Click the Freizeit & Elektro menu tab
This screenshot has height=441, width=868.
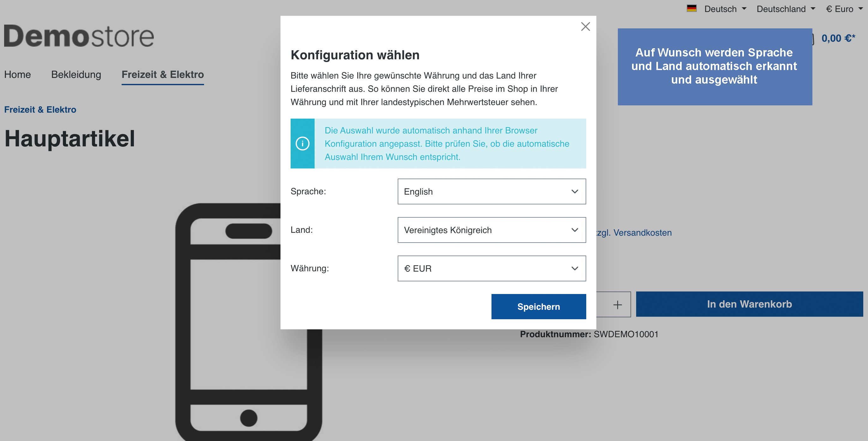point(163,74)
